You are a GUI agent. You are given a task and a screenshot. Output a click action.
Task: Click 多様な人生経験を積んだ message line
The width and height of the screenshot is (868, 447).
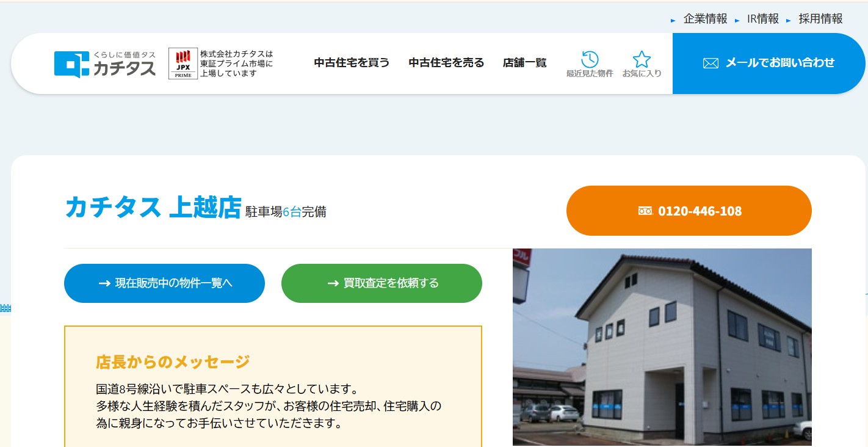pyautogui.click(x=269, y=405)
